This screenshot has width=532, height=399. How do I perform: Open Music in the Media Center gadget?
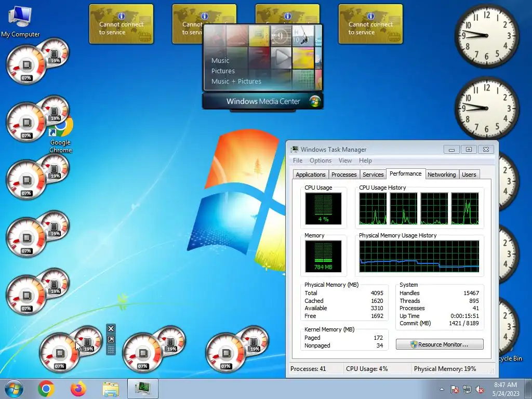(220, 60)
